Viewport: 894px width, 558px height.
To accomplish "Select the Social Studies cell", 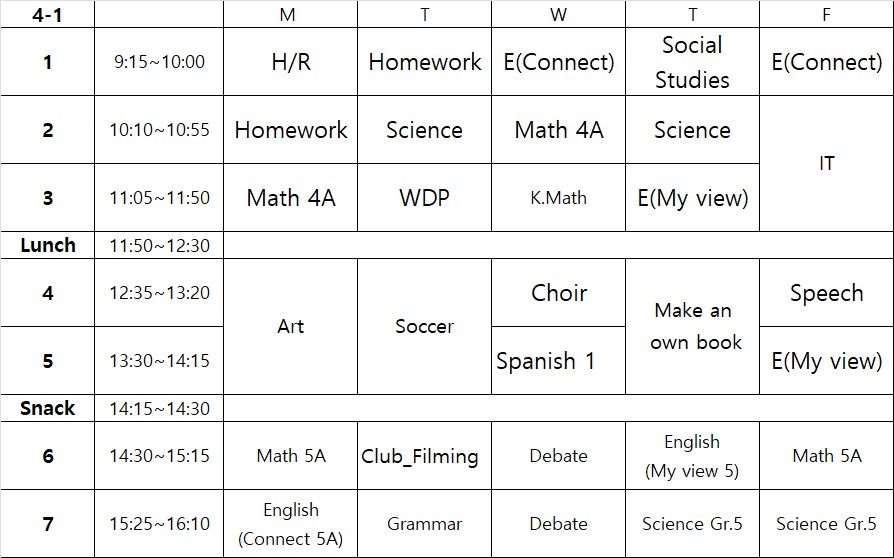I will [692, 62].
